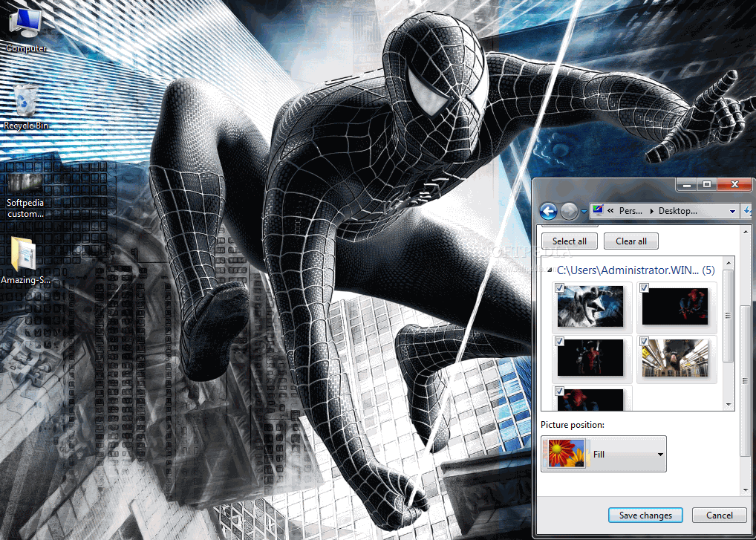Uncheck the middle-left dark Spider-Man wallpaper checkbox
The image size is (756, 540).
(x=559, y=342)
